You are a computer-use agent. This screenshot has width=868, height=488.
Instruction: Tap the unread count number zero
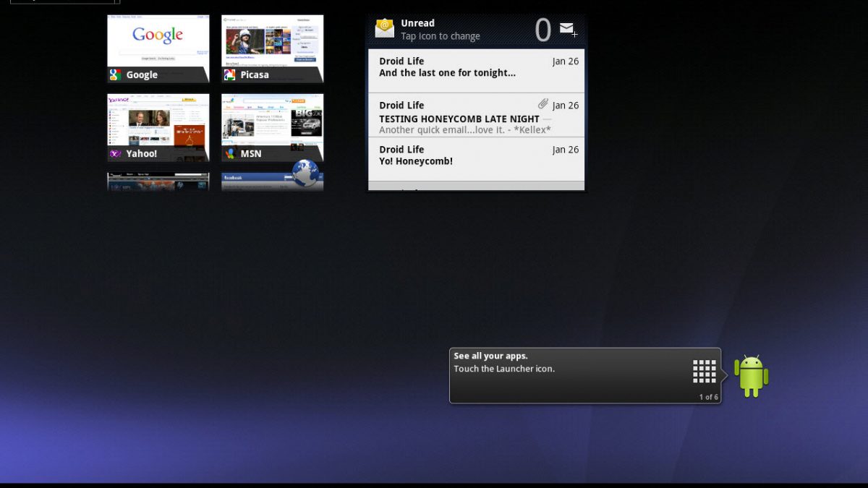542,30
